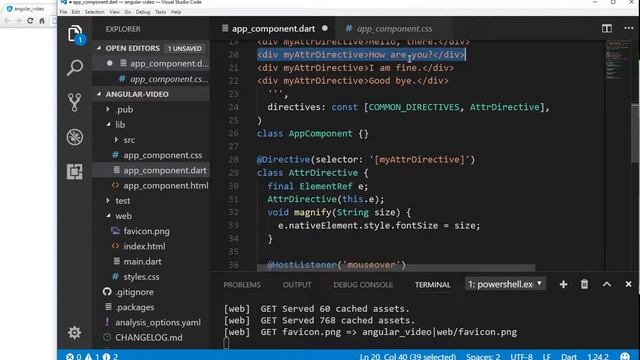The width and height of the screenshot is (640, 360).
Task: Open the Source Control view icon
Action: (75, 102)
